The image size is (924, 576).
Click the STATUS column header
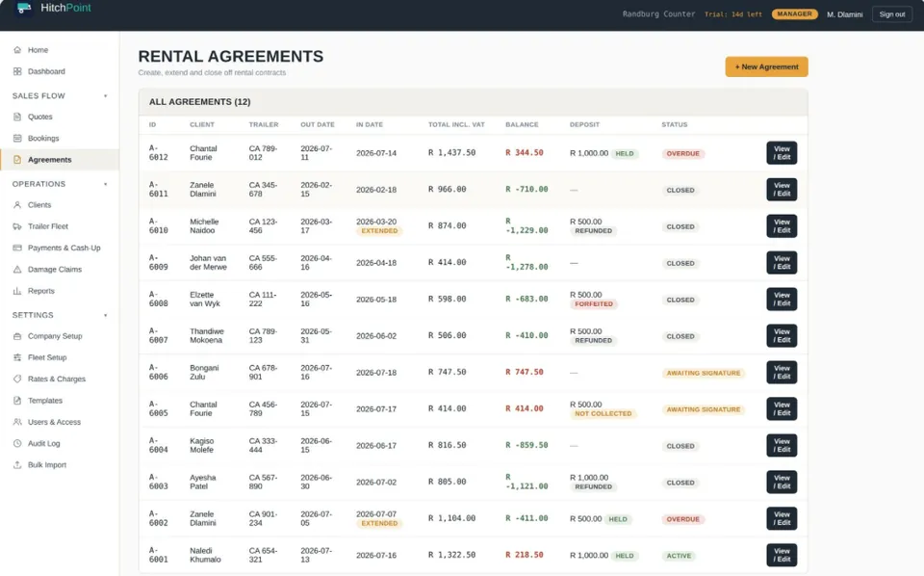pos(674,125)
